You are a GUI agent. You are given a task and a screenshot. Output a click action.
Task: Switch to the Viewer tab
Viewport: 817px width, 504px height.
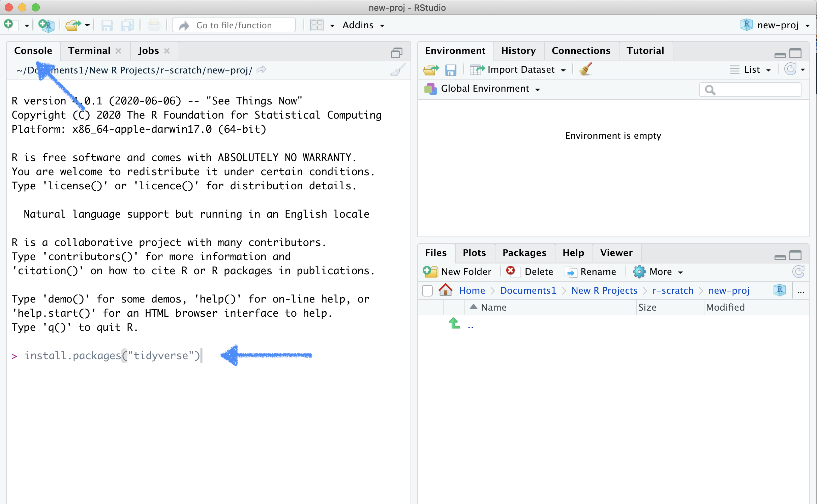click(x=616, y=253)
